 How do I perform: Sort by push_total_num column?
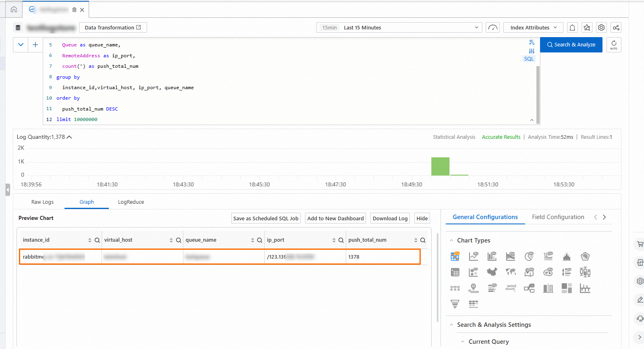tap(416, 240)
